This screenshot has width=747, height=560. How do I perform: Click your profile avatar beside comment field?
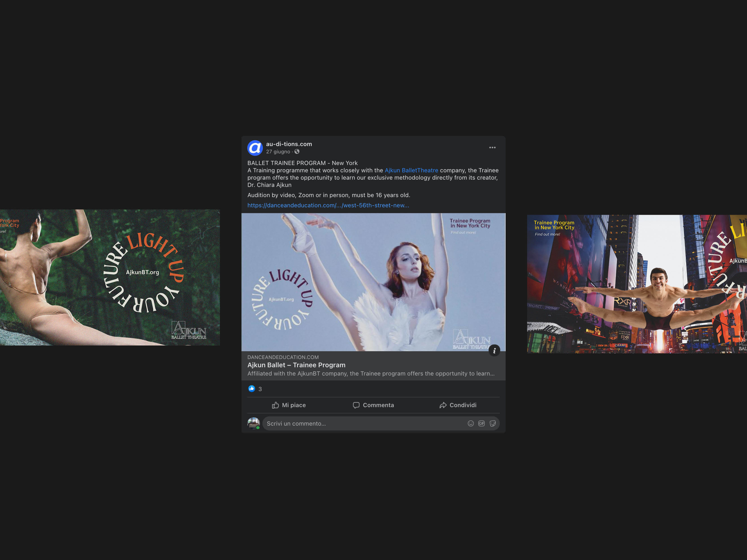[254, 423]
